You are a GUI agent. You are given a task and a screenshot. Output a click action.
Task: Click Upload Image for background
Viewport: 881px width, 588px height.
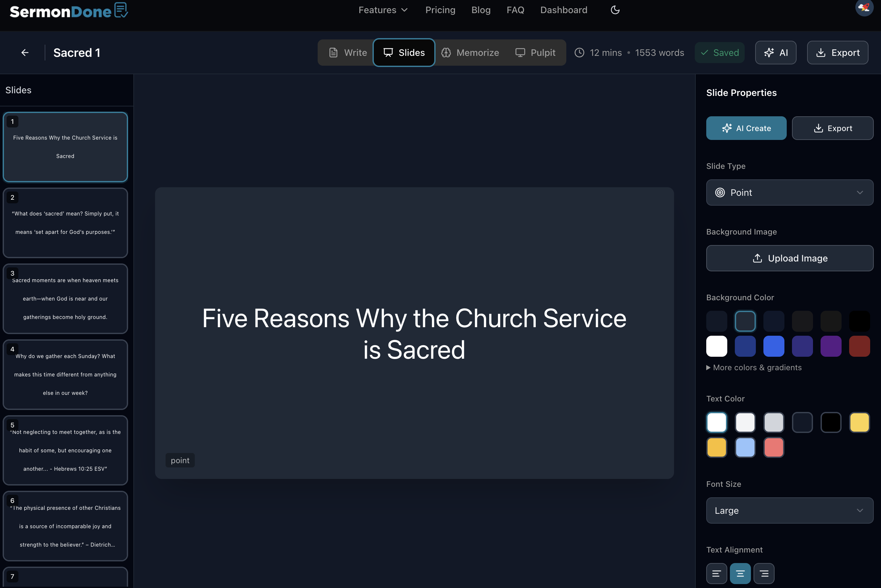pyautogui.click(x=790, y=258)
